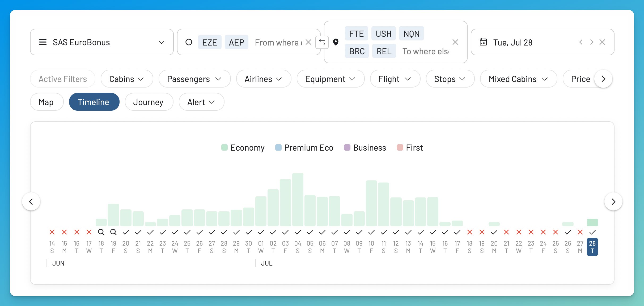Screen dimensions: 644x306
Task: Open the SAS EuroBonus program dropdown
Action: click(x=102, y=42)
